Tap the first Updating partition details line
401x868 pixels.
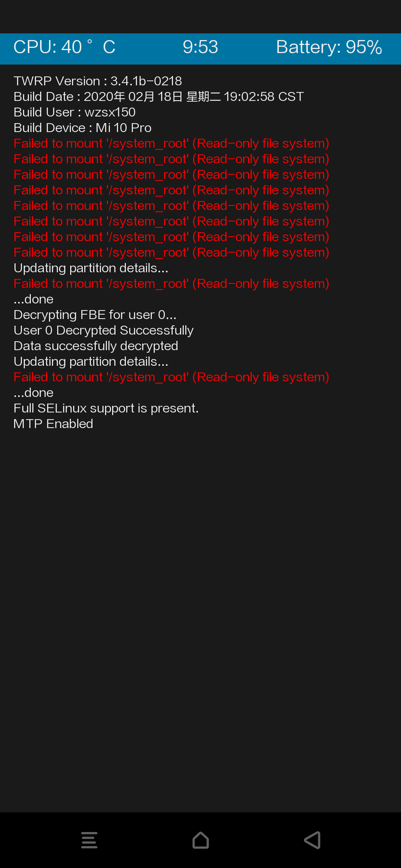91,268
